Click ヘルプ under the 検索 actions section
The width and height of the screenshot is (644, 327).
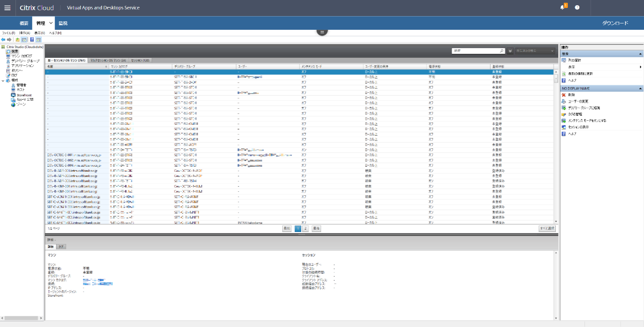[x=572, y=81]
